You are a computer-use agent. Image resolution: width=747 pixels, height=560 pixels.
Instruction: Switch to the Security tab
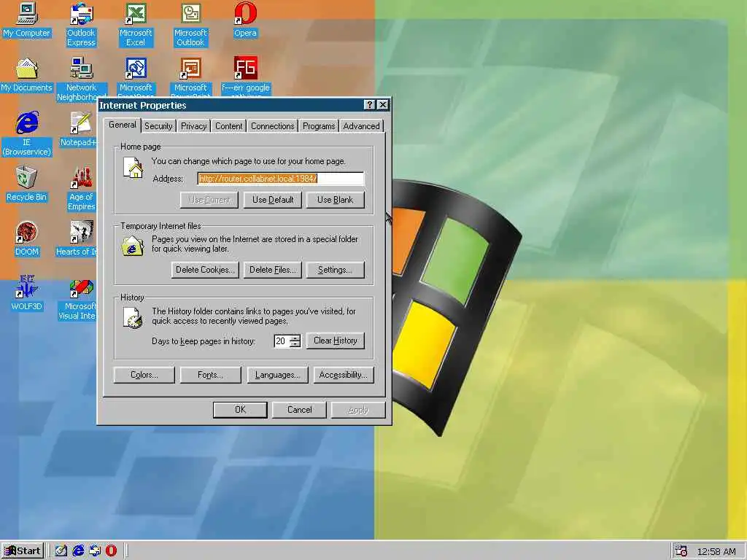pyautogui.click(x=158, y=126)
